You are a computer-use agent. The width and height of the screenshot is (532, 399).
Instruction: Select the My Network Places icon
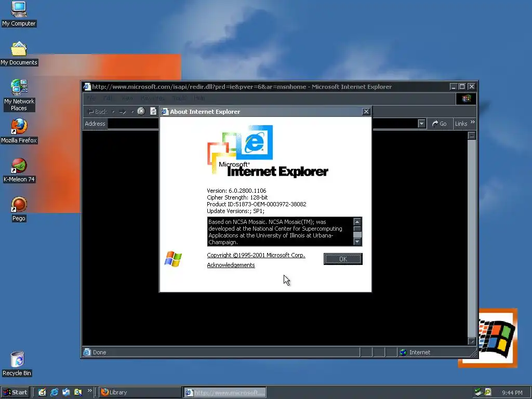(x=19, y=96)
